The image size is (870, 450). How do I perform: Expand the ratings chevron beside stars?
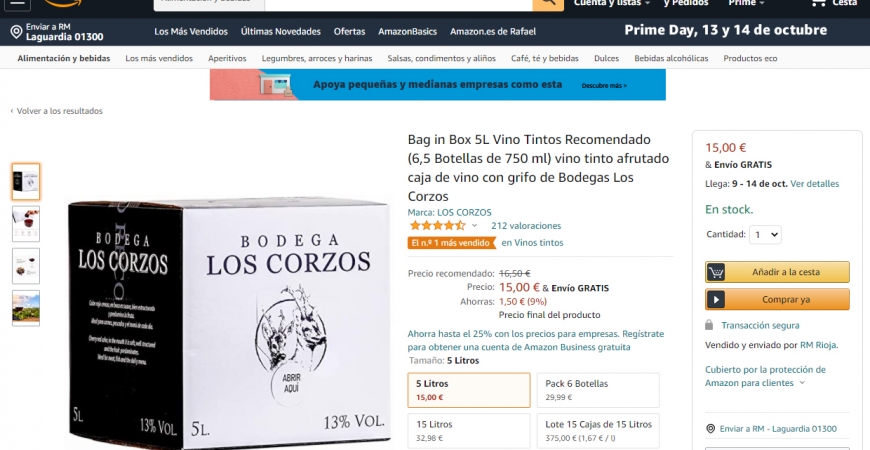point(474,226)
